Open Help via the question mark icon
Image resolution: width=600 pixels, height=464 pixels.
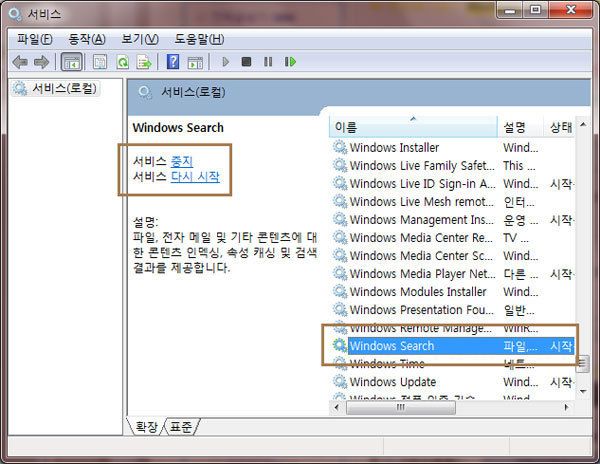point(173,62)
